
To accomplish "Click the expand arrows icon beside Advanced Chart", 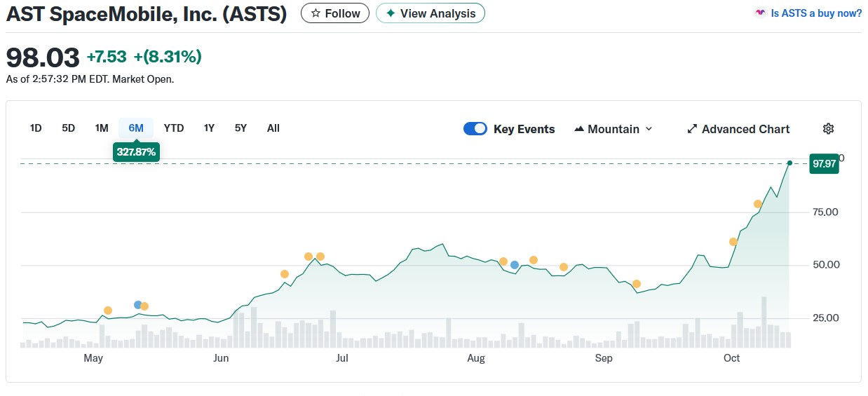I will click(x=692, y=129).
